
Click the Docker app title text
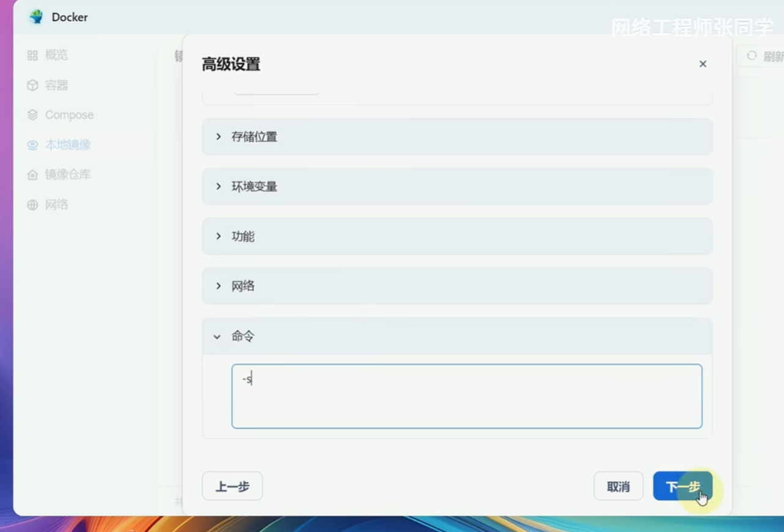70,17
